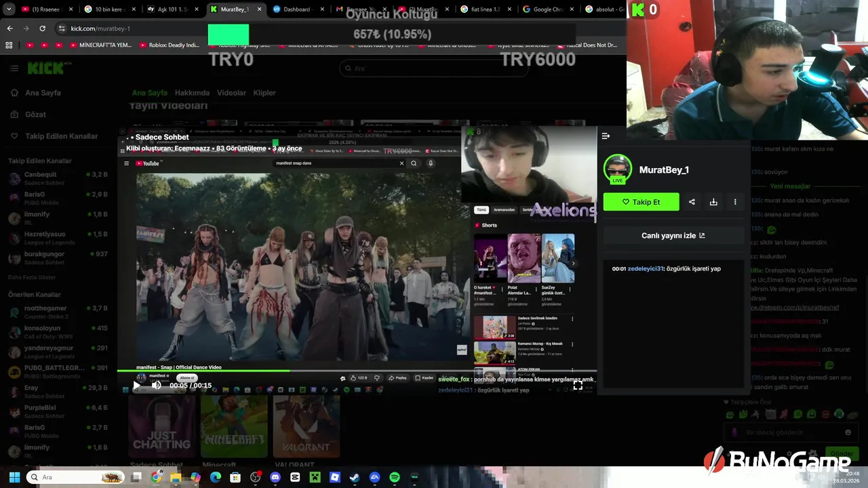Image resolution: width=868 pixels, height=488 pixels.
Task: Switch to the Google Chrome browser tab
Action: point(548,9)
